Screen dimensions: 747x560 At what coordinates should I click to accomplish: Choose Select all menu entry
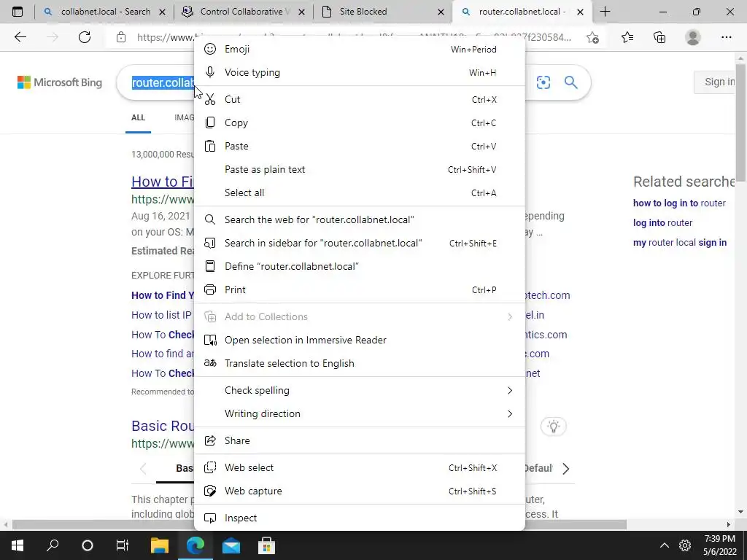[x=359, y=192]
